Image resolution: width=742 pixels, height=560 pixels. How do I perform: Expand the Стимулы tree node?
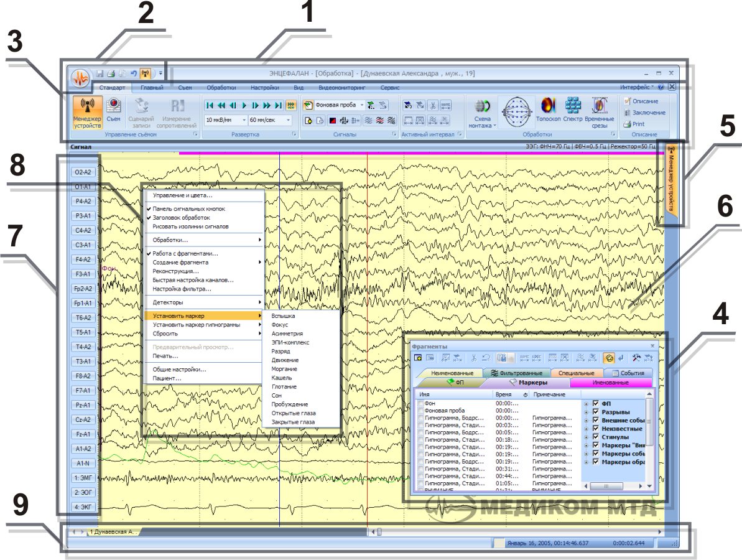[x=587, y=437]
